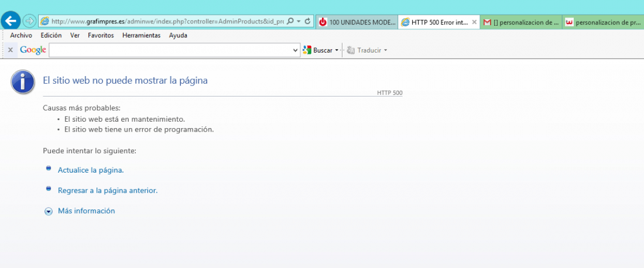Close the HTTP 500 Error tab
The width and height of the screenshot is (644, 268).
(x=474, y=22)
